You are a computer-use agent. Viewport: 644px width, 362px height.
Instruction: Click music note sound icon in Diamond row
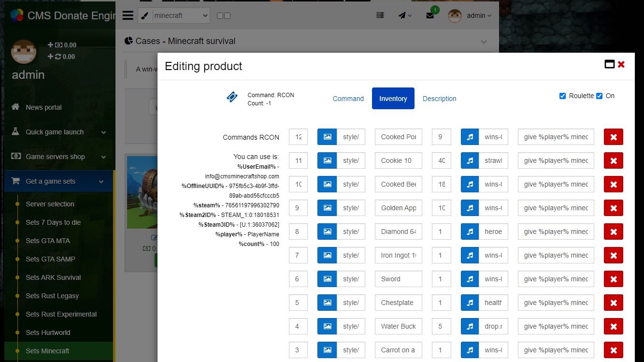click(470, 232)
